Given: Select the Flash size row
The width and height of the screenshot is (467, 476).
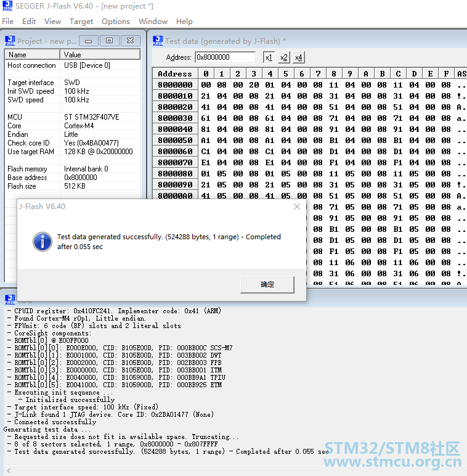Looking at the screenshot, I should [x=73, y=186].
